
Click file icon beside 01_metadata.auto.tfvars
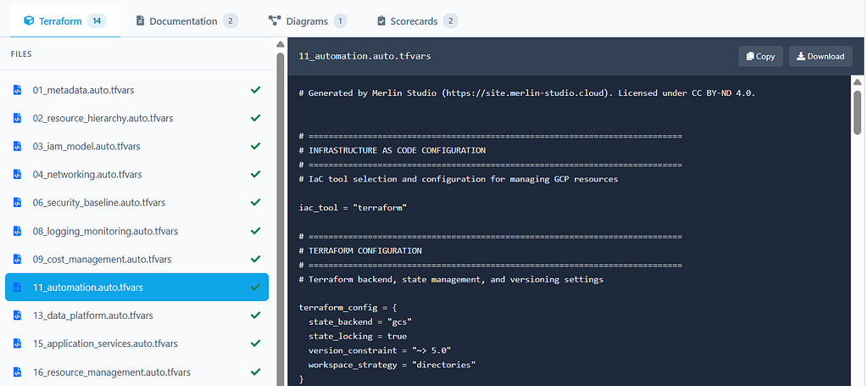(x=17, y=90)
